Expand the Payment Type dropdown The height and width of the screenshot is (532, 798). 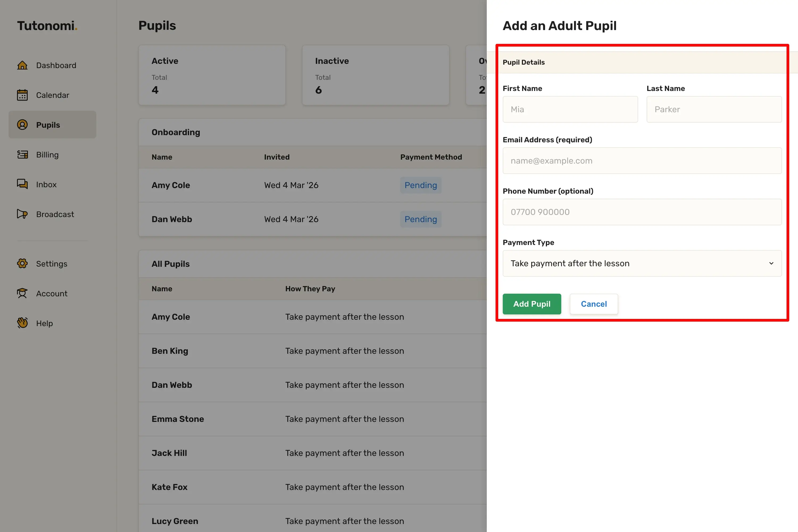(641, 263)
